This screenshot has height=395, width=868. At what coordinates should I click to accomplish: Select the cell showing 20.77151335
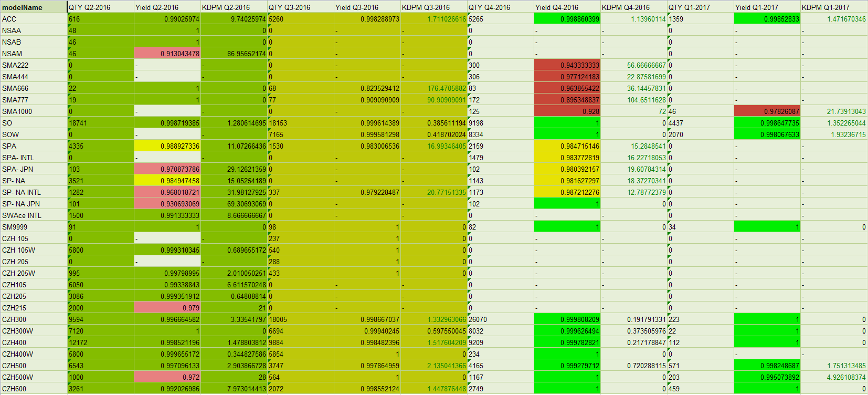pyautogui.click(x=434, y=192)
